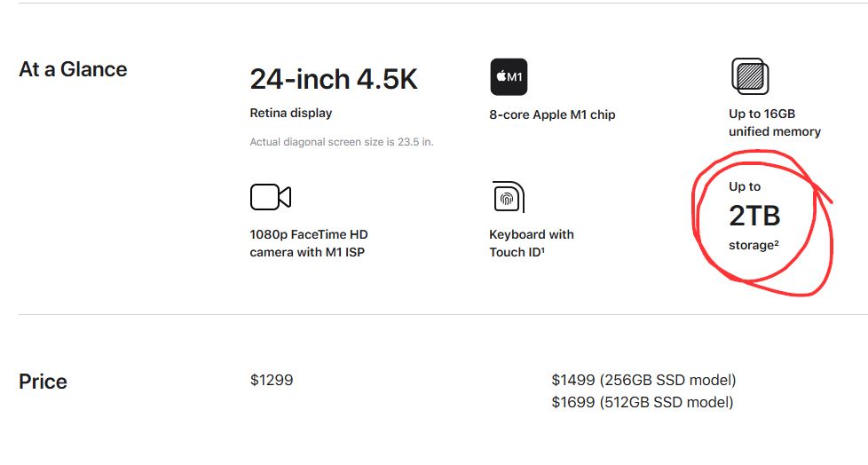This screenshot has height=465, width=868.
Task: Click the $1499 256GB SSD model price
Action: (643, 381)
